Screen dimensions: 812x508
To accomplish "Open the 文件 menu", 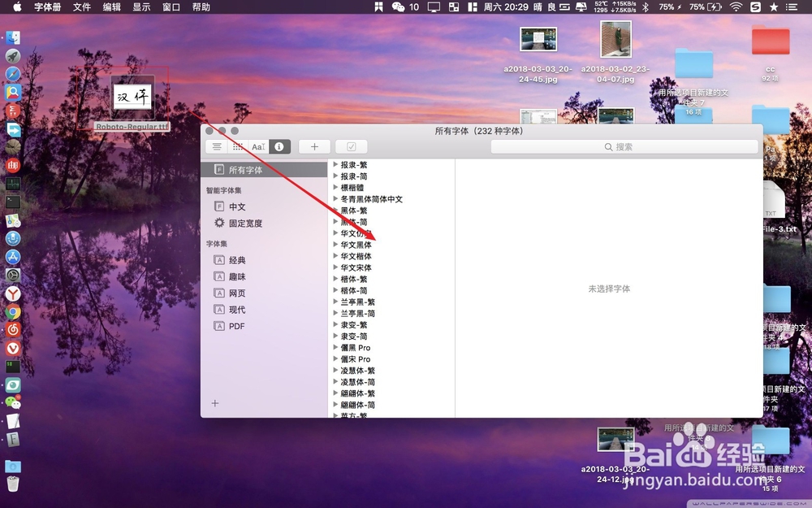I will click(x=81, y=7).
